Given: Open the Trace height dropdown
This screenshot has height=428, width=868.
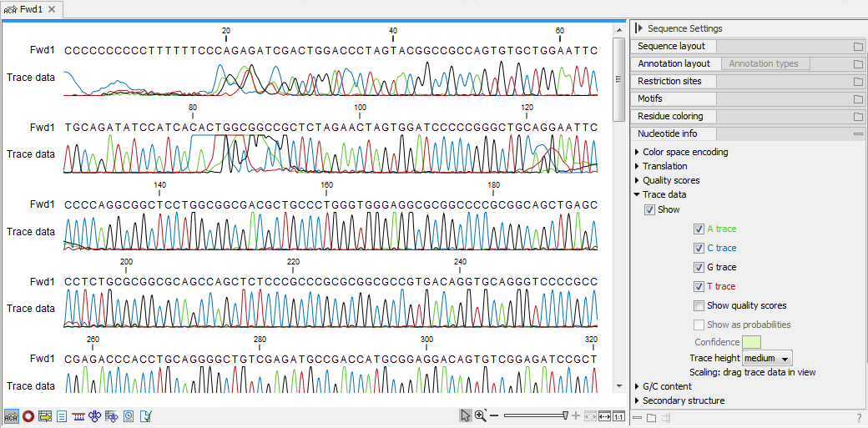Looking at the screenshot, I should click(767, 358).
